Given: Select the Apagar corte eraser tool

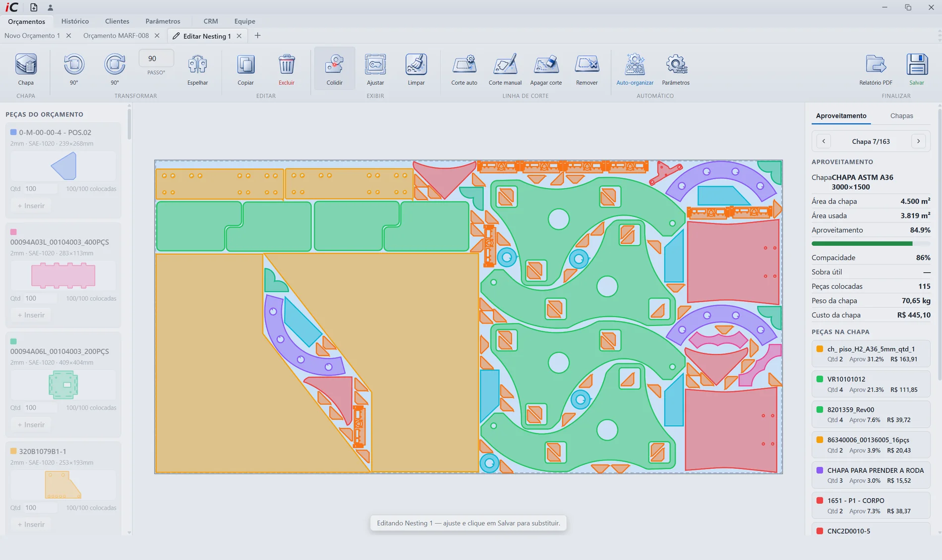Looking at the screenshot, I should point(546,69).
